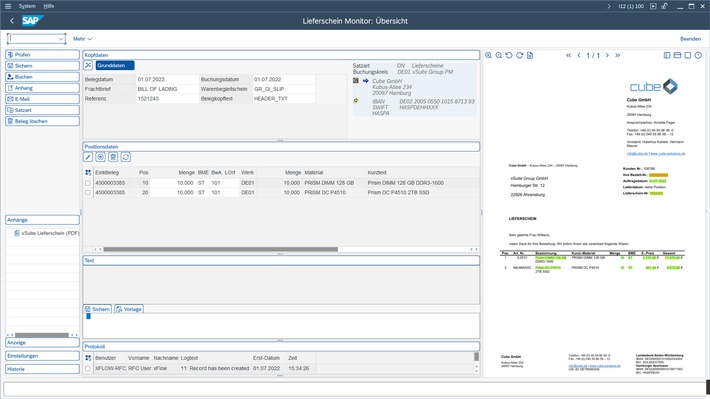Tick checkbox for XFLOW-RFC protocol row

[x=88, y=369]
